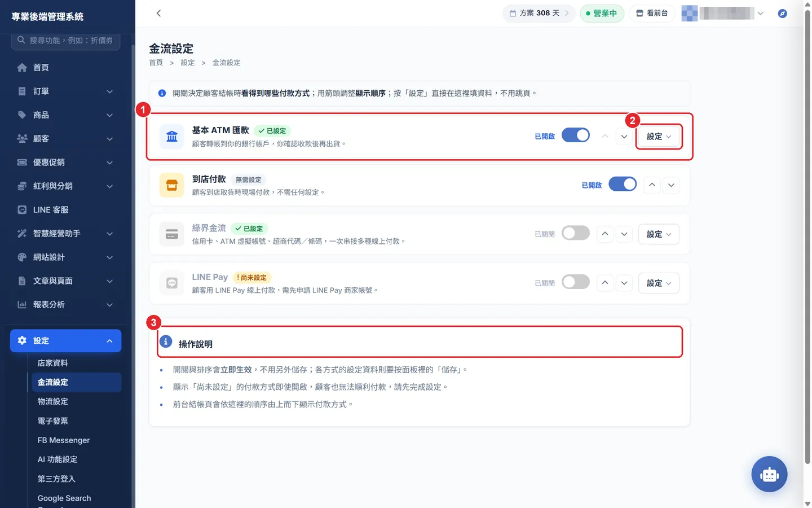Image resolution: width=812 pixels, height=508 pixels.
Task: Open FB Messenger in settings submenu
Action: 64,440
